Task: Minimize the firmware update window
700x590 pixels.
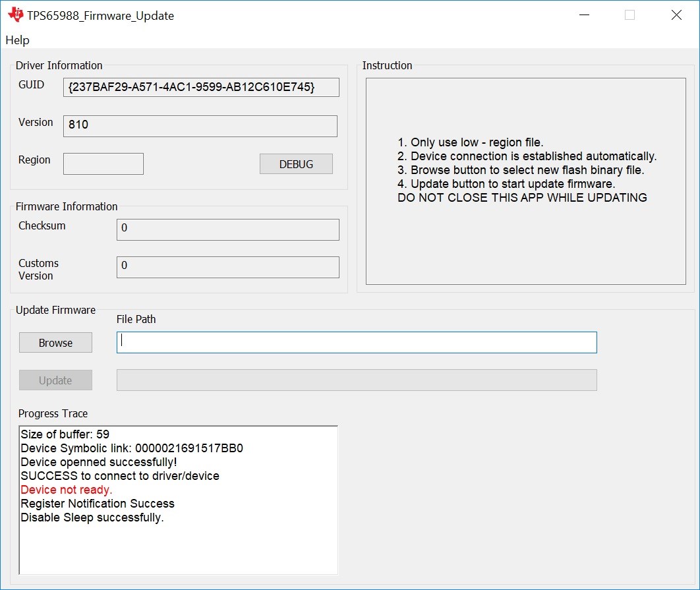Action: coord(584,15)
